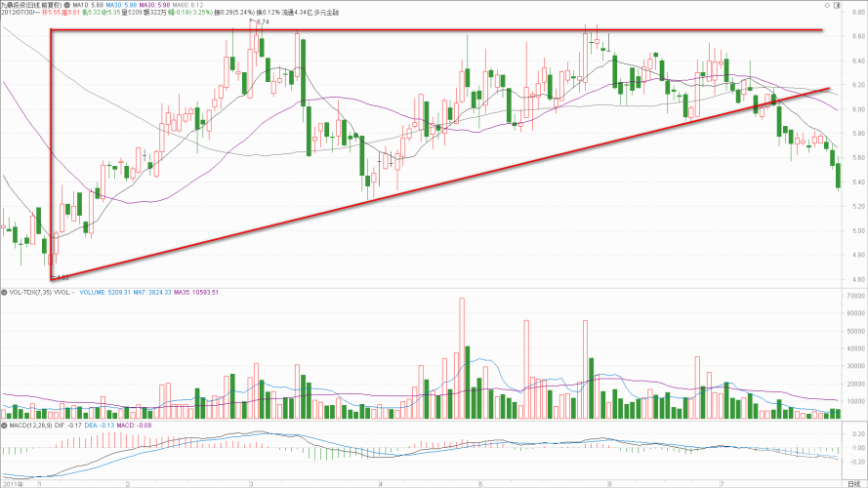The width and height of the screenshot is (868, 488).
Task: Click month 5 on the time axis
Action: (x=479, y=482)
